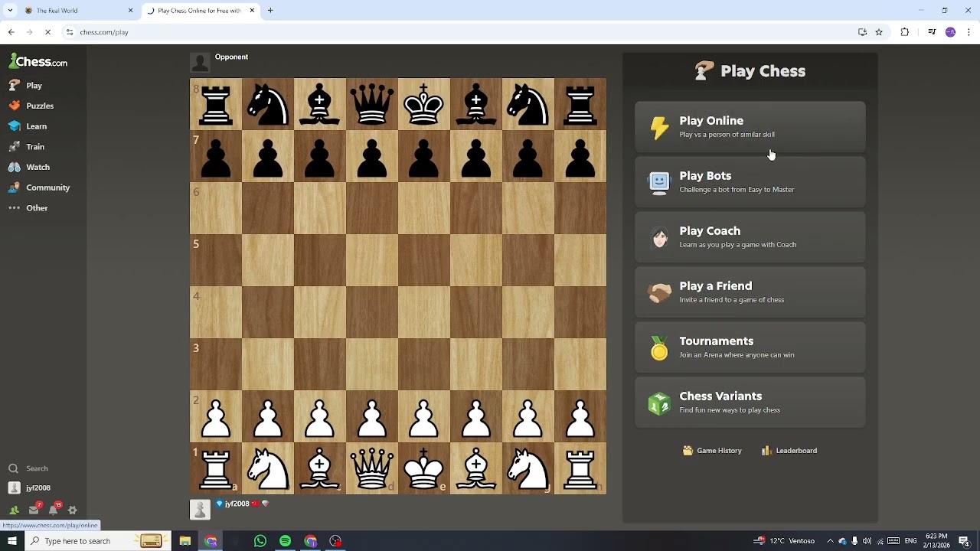Open the Windows notification center
This screenshot has height=551, width=980.
pos(964,541)
